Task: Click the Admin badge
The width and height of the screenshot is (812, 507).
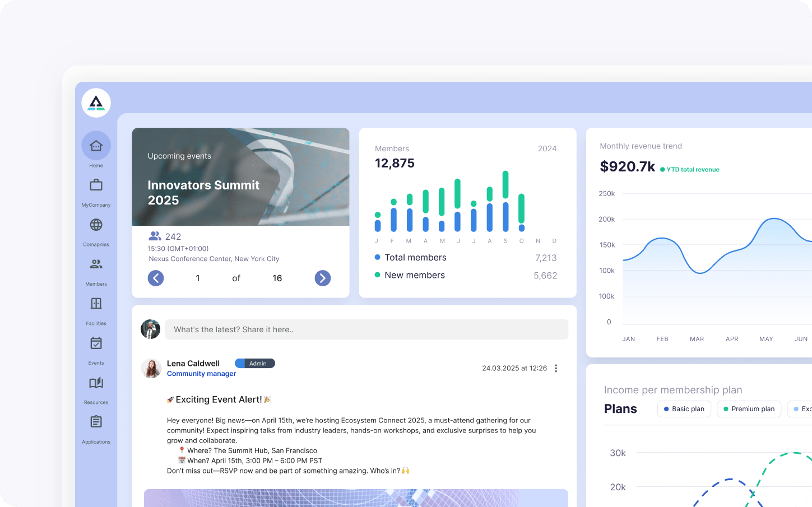Action: click(x=255, y=364)
